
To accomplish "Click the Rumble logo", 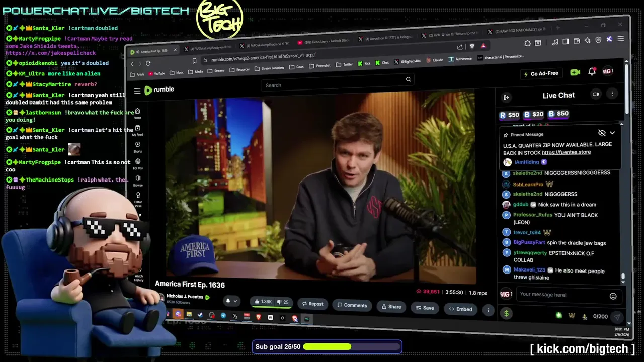I will (x=159, y=90).
